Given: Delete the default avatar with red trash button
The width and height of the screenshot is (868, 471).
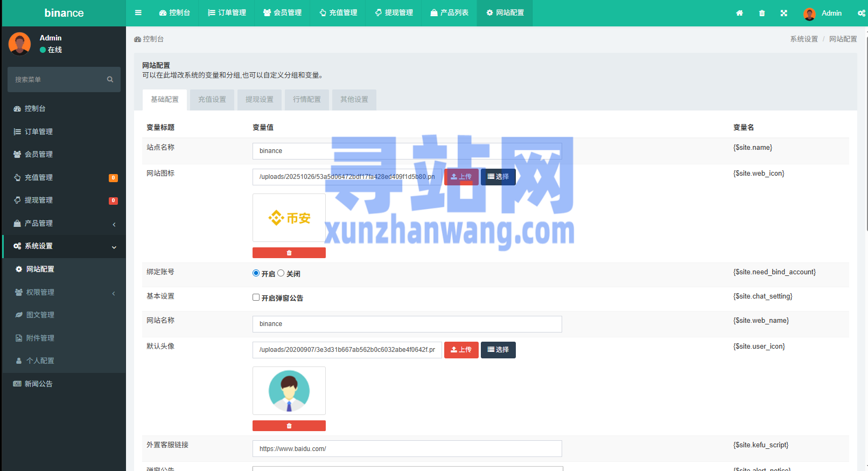Looking at the screenshot, I should (289, 426).
